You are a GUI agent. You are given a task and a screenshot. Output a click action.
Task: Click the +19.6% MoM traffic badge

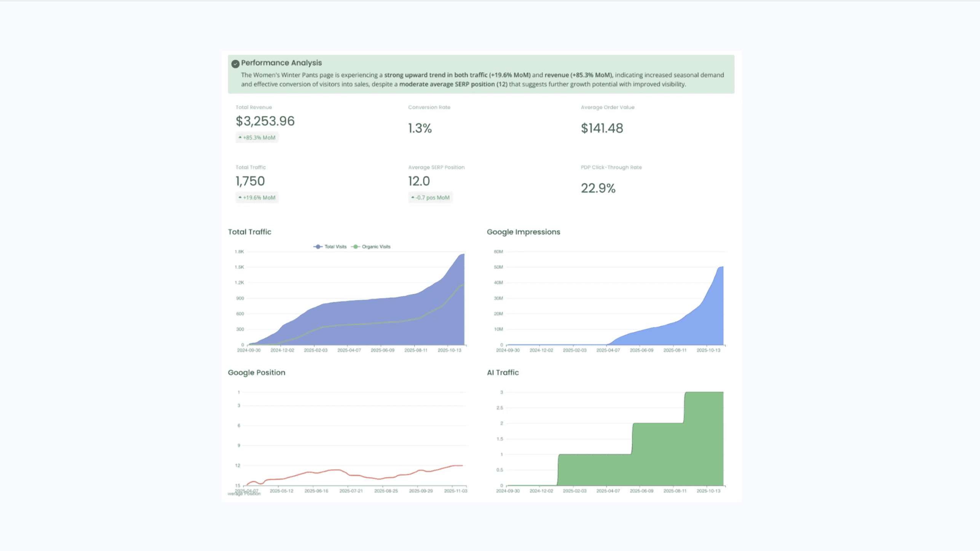(x=257, y=197)
